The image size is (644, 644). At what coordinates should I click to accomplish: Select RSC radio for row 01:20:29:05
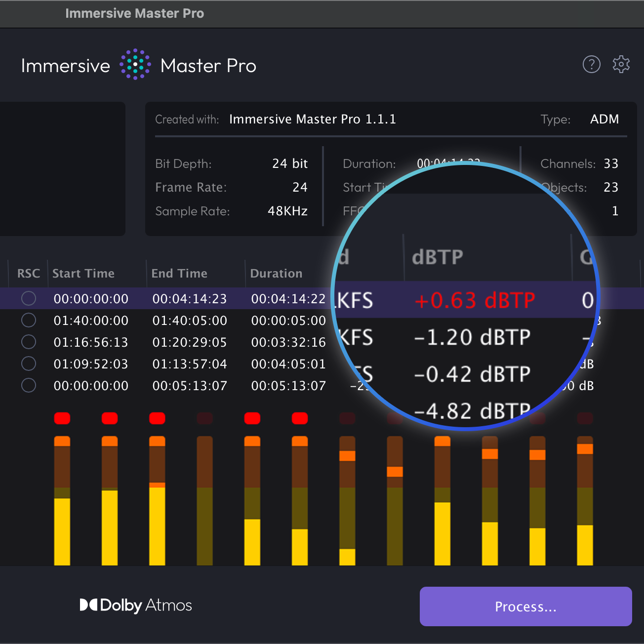pos(29,342)
